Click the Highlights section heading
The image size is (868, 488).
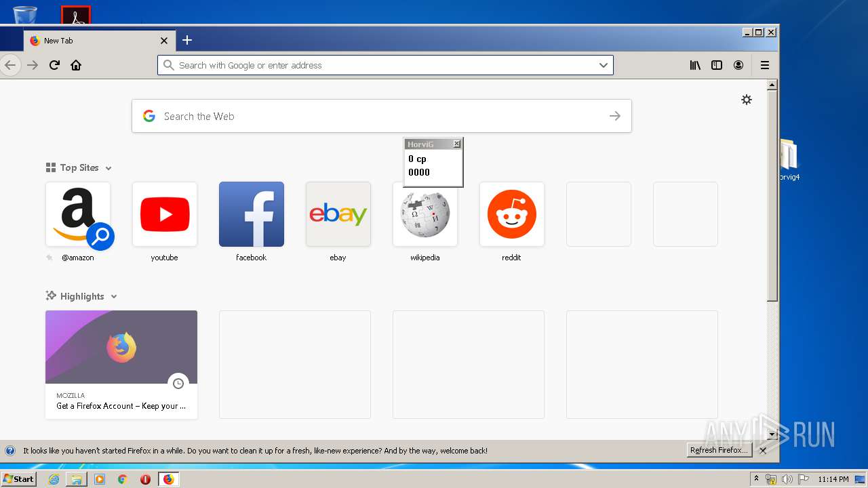[x=82, y=297]
